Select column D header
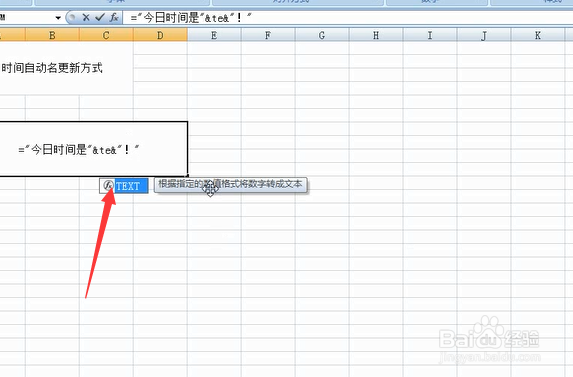Viewport: 573px width, 377px height. point(160,35)
